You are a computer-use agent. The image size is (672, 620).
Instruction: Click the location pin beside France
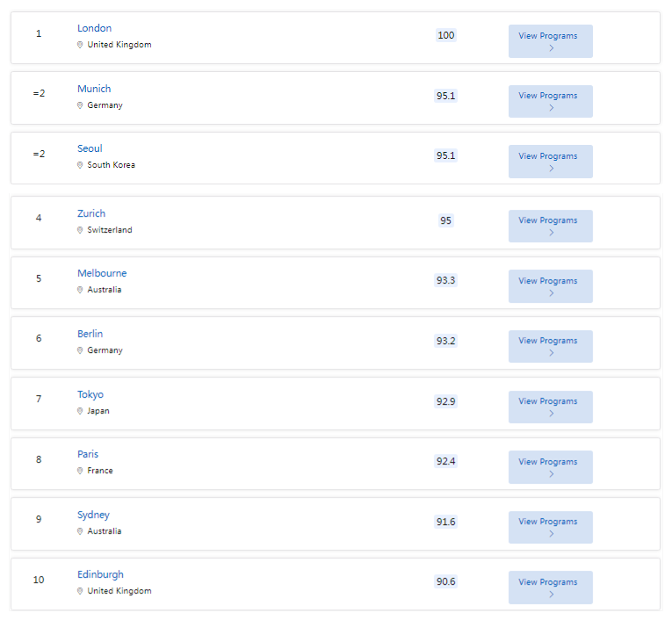(80, 471)
